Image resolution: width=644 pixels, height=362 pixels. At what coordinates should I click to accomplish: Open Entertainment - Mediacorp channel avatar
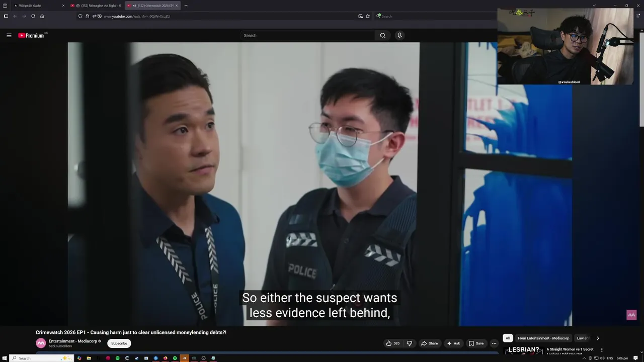[x=41, y=343]
